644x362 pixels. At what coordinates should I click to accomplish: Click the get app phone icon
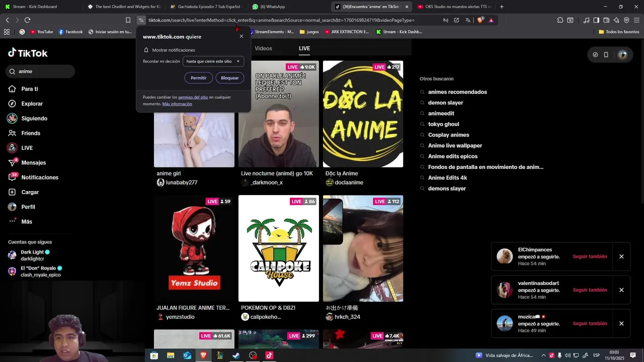[606, 55]
